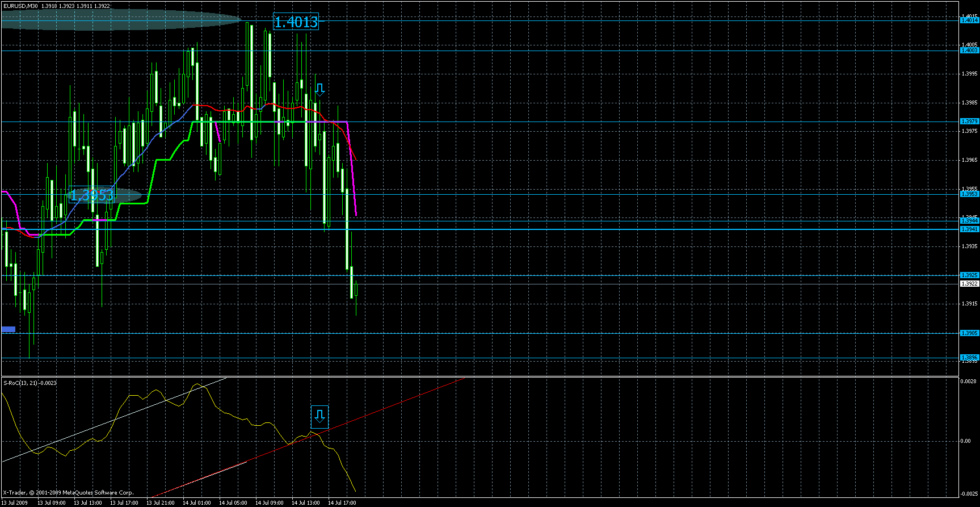This screenshot has height=507, width=980.
Task: Click the 1.3925 price tag on the price axis
Action: [x=969, y=275]
